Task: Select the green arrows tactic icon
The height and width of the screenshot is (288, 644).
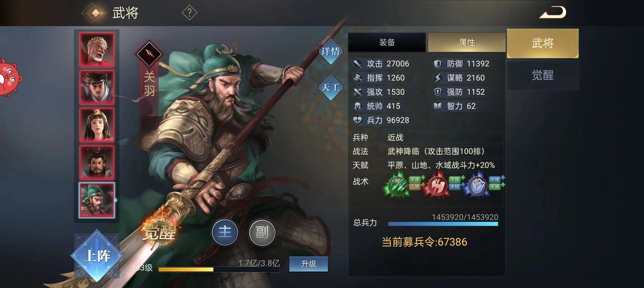Action: click(x=398, y=186)
